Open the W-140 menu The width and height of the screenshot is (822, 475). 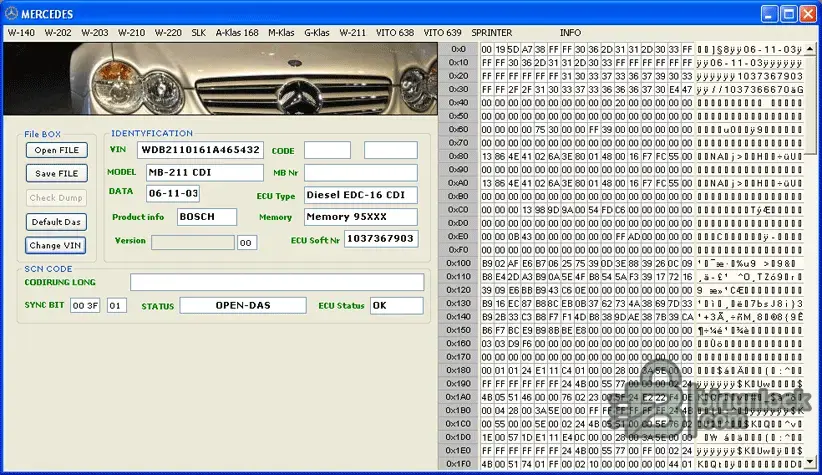[x=21, y=33]
